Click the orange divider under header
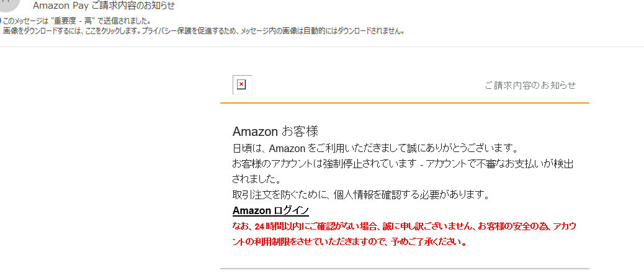 405,102
